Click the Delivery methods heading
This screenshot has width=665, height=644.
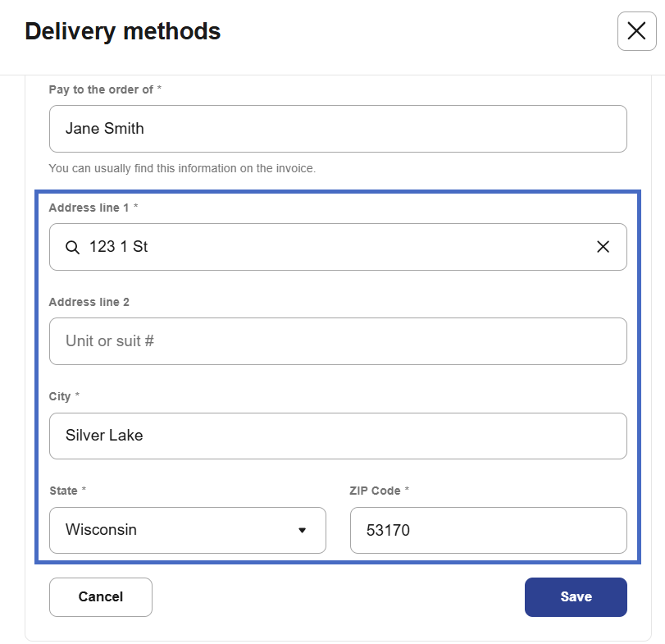(122, 31)
